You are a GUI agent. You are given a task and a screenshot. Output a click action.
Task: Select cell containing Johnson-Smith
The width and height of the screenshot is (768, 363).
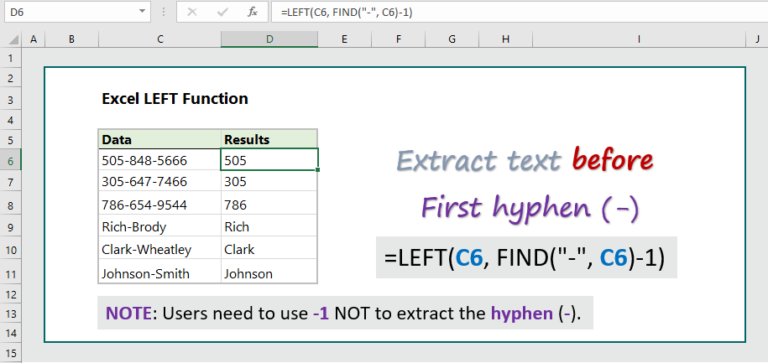pyautogui.click(x=160, y=273)
